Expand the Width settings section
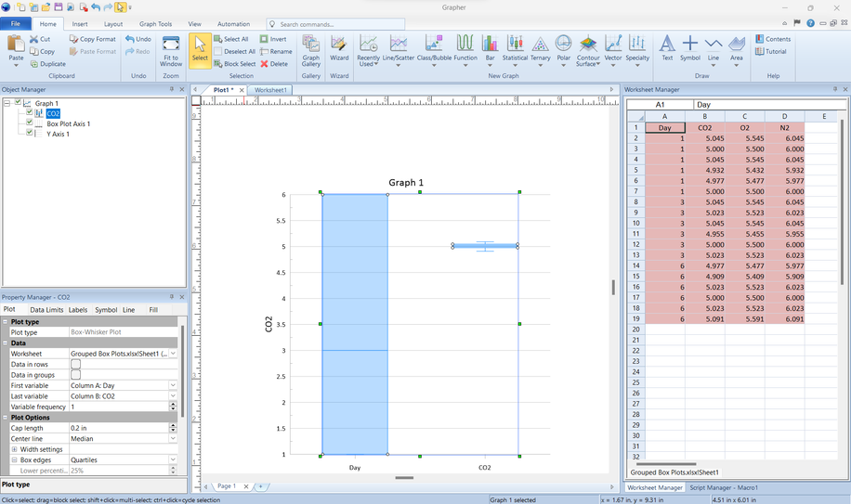The height and width of the screenshot is (504, 851). pos(14,449)
